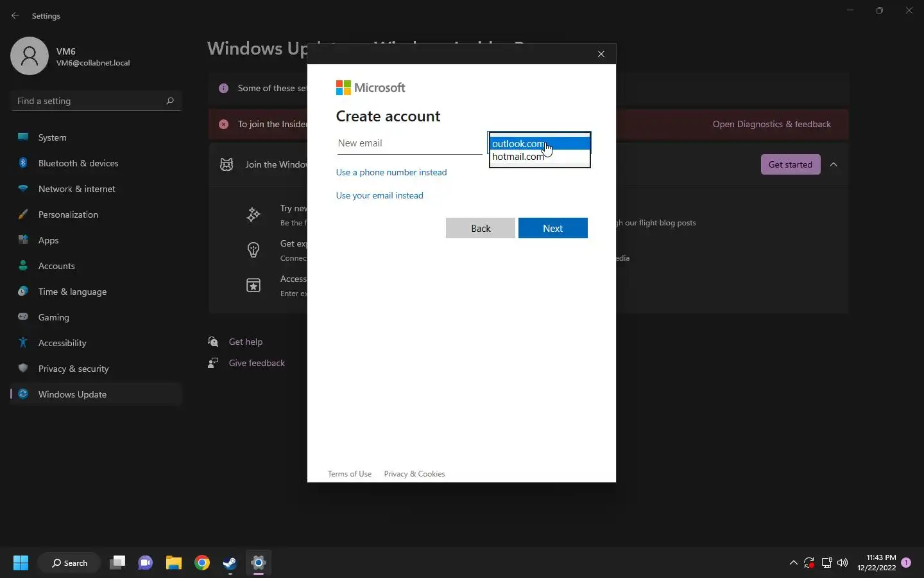Open Apps settings category

click(96, 240)
